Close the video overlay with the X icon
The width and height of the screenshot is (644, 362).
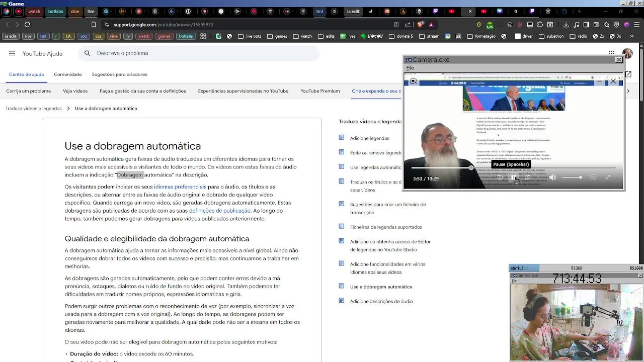click(x=613, y=81)
